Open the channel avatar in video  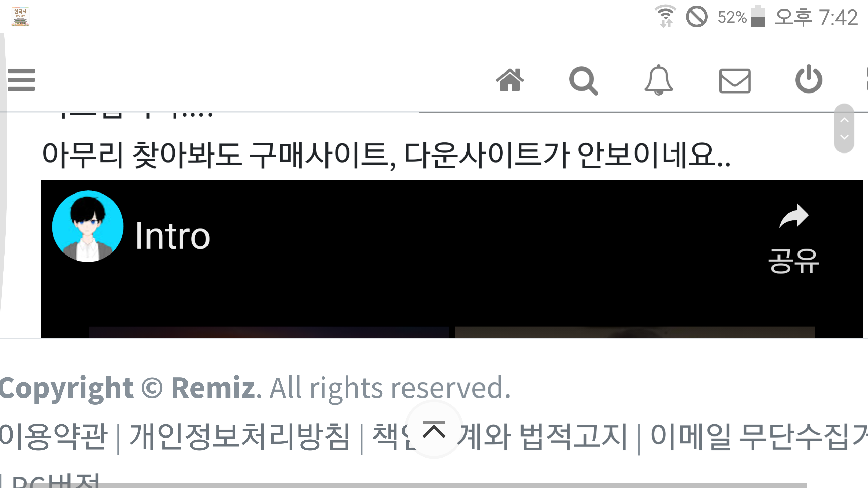tap(88, 226)
